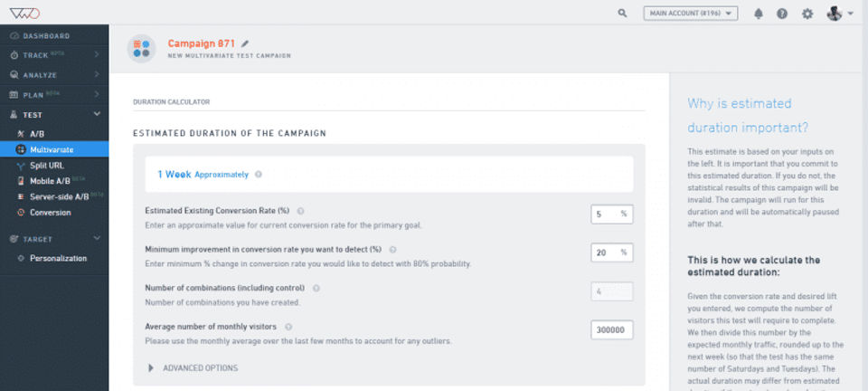Click the help question mark icon
Image resolution: width=868 pixels, height=391 pixels.
[782, 14]
